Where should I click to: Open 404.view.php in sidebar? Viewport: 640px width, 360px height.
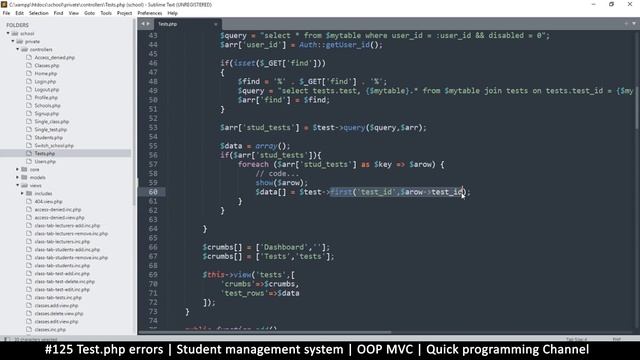coord(48,202)
